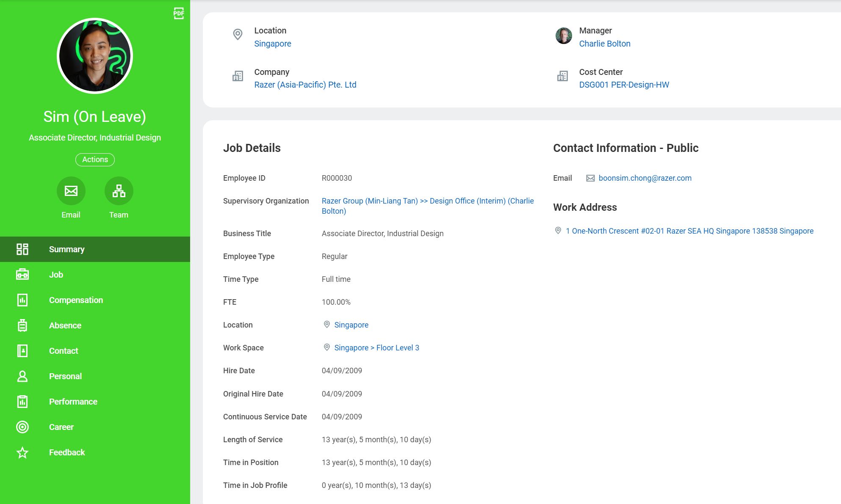Select the Summary tab in sidebar
The image size is (841, 504).
[95, 249]
